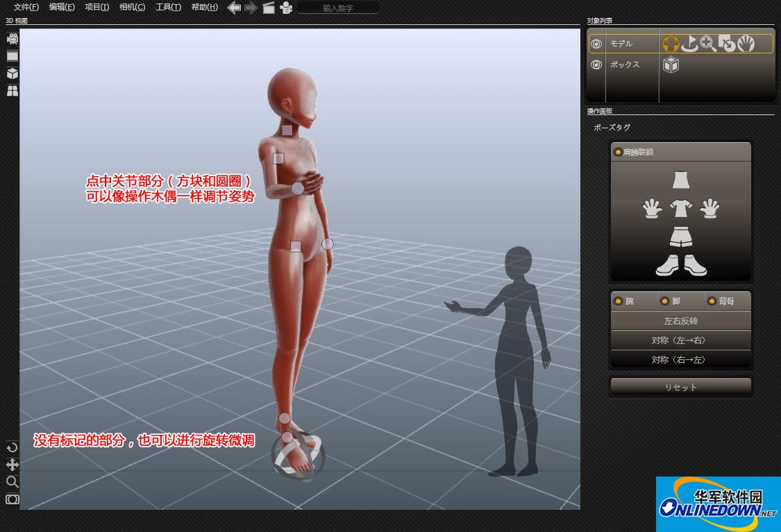The width and height of the screenshot is (781, 532).
Task: Open the 相机(C) menu
Action: point(132,7)
